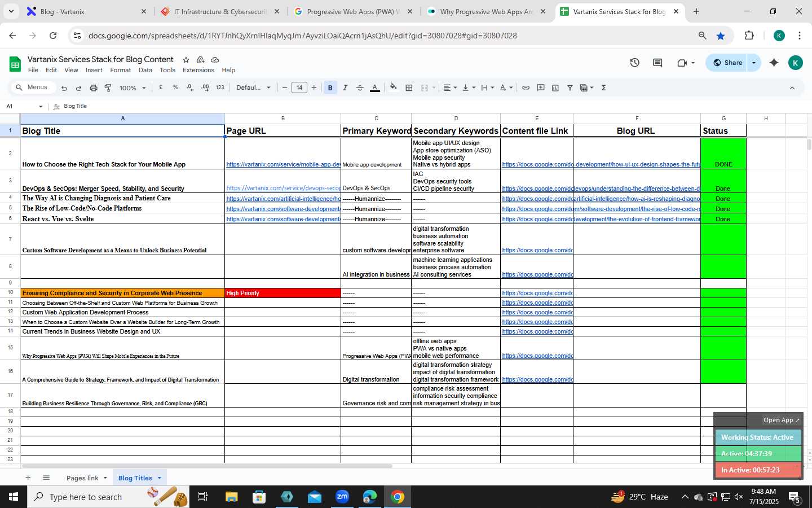The height and width of the screenshot is (508, 812).
Task: Move the document to a folder
Action: [200, 60]
